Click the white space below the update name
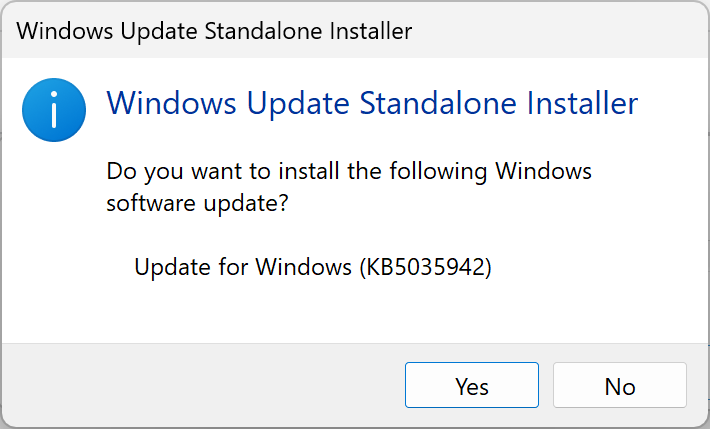Image resolution: width=710 pixels, height=429 pixels. (x=350, y=312)
